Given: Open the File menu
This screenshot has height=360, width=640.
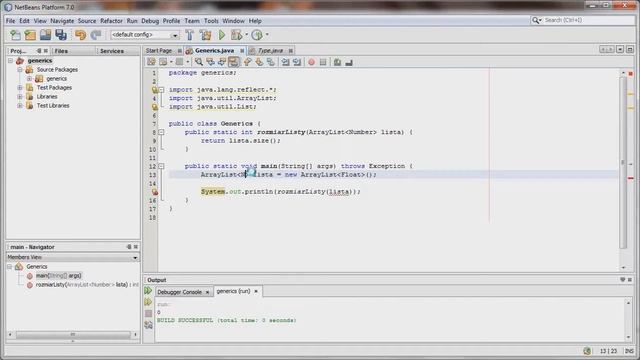Looking at the screenshot, I should pos(10,21).
